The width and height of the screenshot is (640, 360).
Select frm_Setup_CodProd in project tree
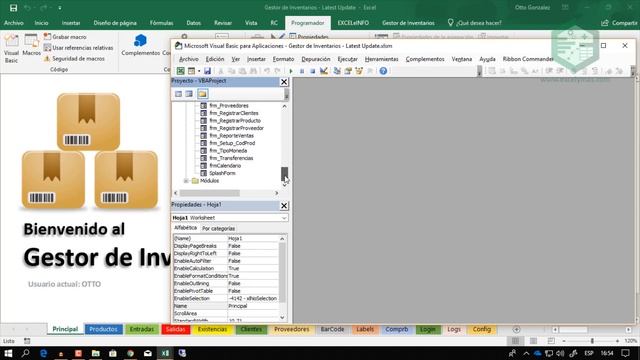tap(232, 143)
